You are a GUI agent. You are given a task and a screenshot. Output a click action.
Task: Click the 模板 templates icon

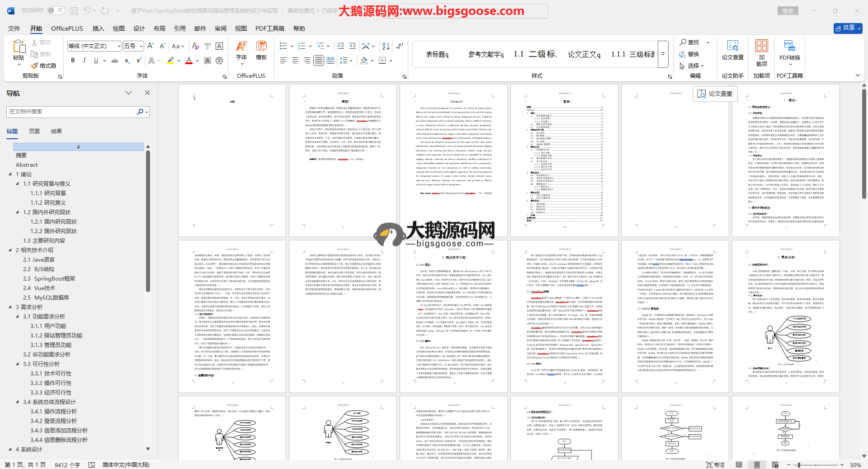click(261, 50)
